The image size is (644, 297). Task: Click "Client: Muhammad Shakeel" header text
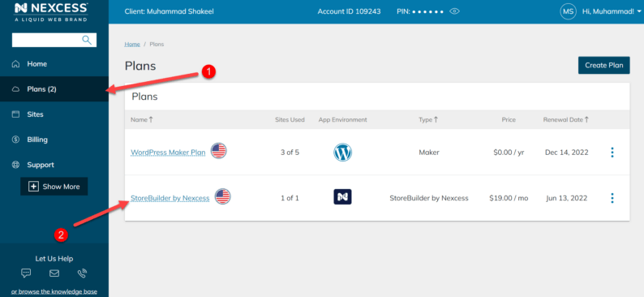point(170,11)
